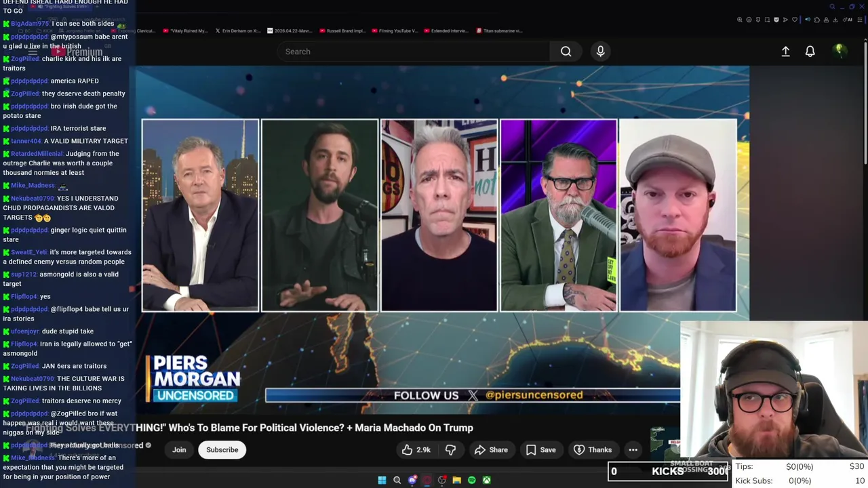
Task: Open the extensions cube icon
Action: [x=817, y=20]
